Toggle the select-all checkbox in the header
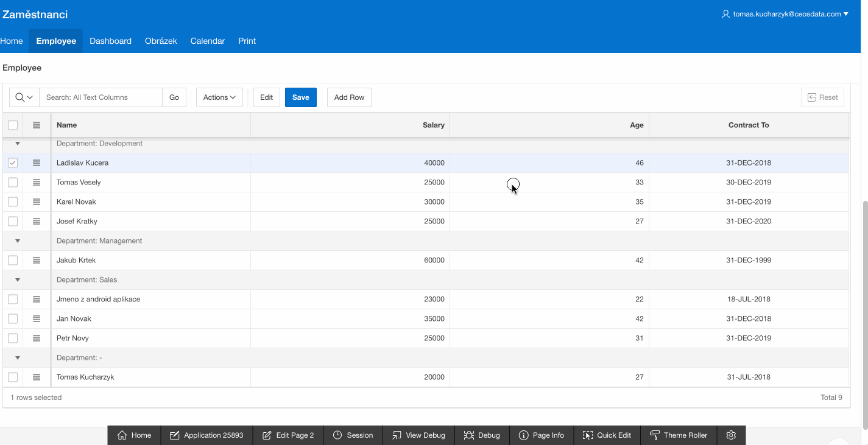Viewport: 868px width, 445px height. (13, 125)
